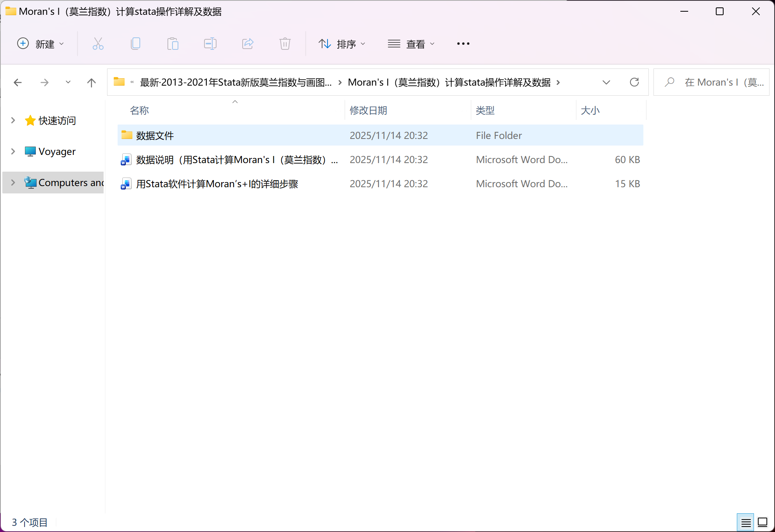Viewport: 775px width, 532px height.
Task: Switch to details view layout toggle
Action: pos(746,522)
